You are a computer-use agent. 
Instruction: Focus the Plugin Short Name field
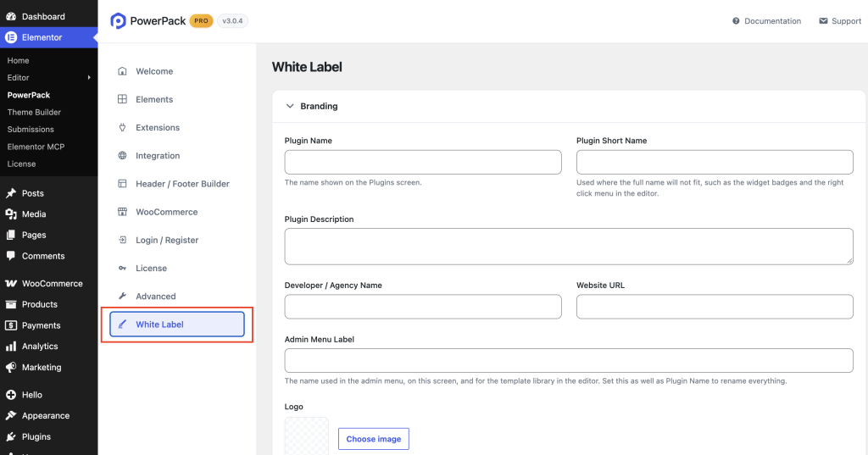tap(715, 162)
